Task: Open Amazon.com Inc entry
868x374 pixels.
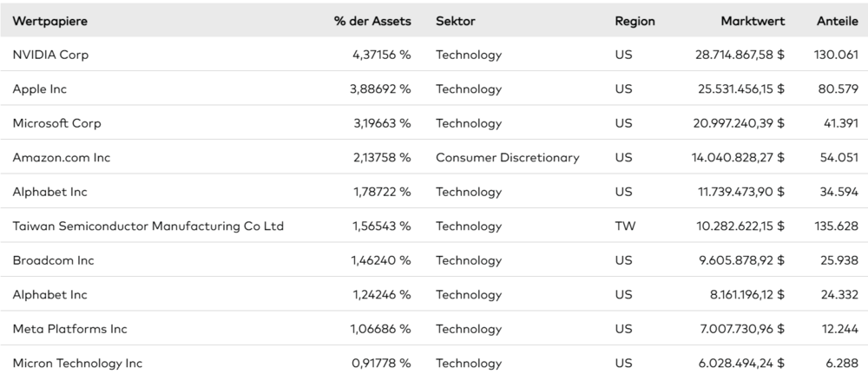Action: 62,158
